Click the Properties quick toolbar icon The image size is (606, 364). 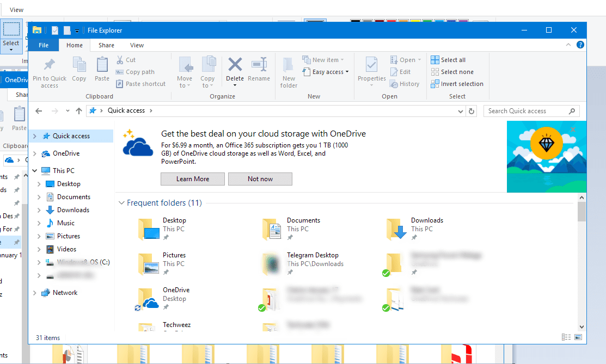click(55, 30)
